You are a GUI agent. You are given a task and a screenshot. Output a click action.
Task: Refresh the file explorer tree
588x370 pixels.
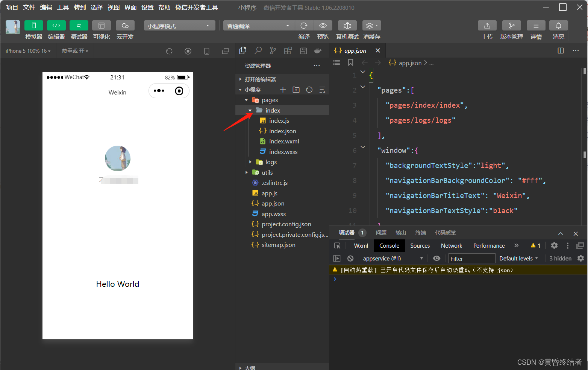point(309,90)
